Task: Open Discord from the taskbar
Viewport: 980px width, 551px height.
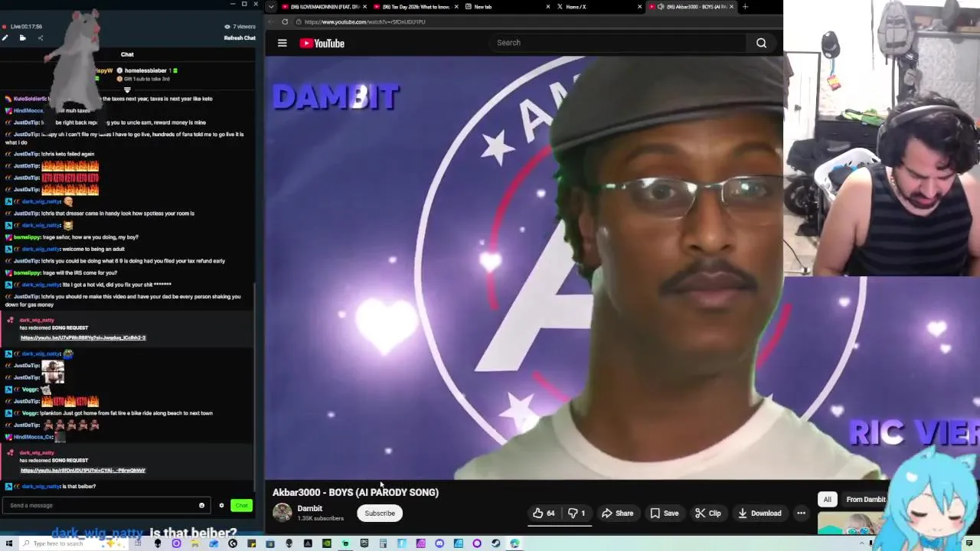Action: (x=439, y=543)
